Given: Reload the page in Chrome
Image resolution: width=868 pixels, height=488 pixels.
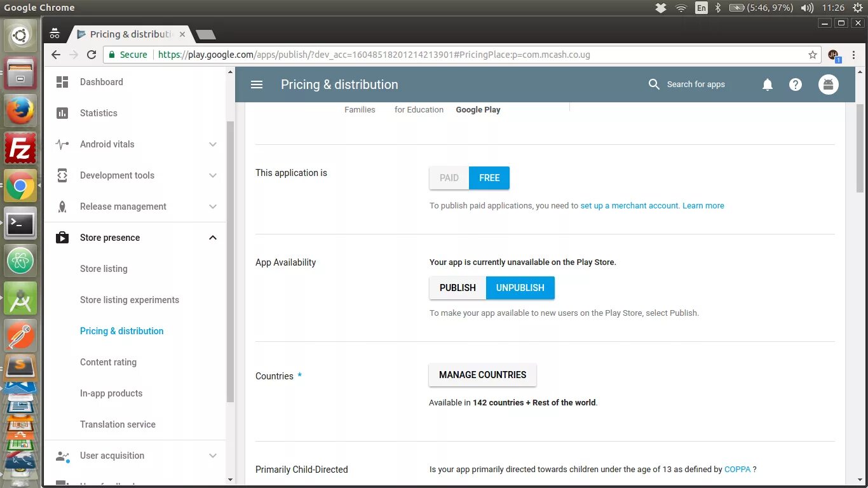Looking at the screenshot, I should pyautogui.click(x=92, y=55).
